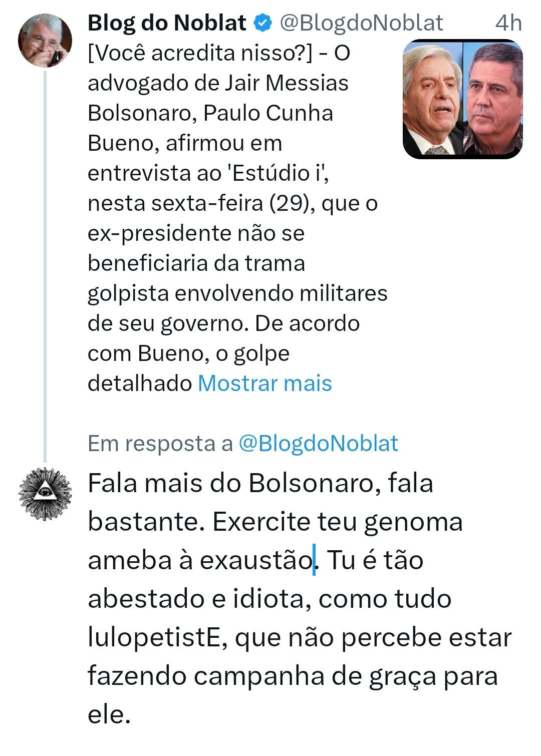Click the "Blog do Noblat" display name
Image resolution: width=541 pixels, height=756 pixels.
(167, 23)
